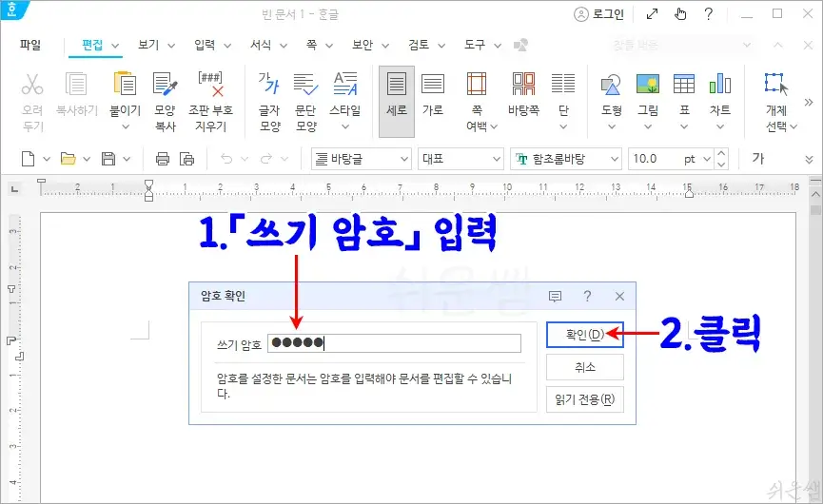Viewport: 823px width, 504px height.
Task: Select landscape orientation (가로)
Action: point(433,94)
